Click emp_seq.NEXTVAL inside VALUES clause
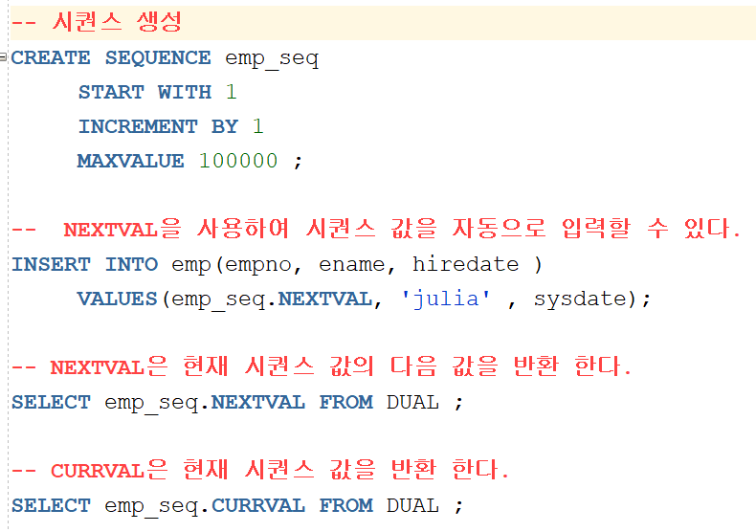756x532 pixels. click(272, 299)
